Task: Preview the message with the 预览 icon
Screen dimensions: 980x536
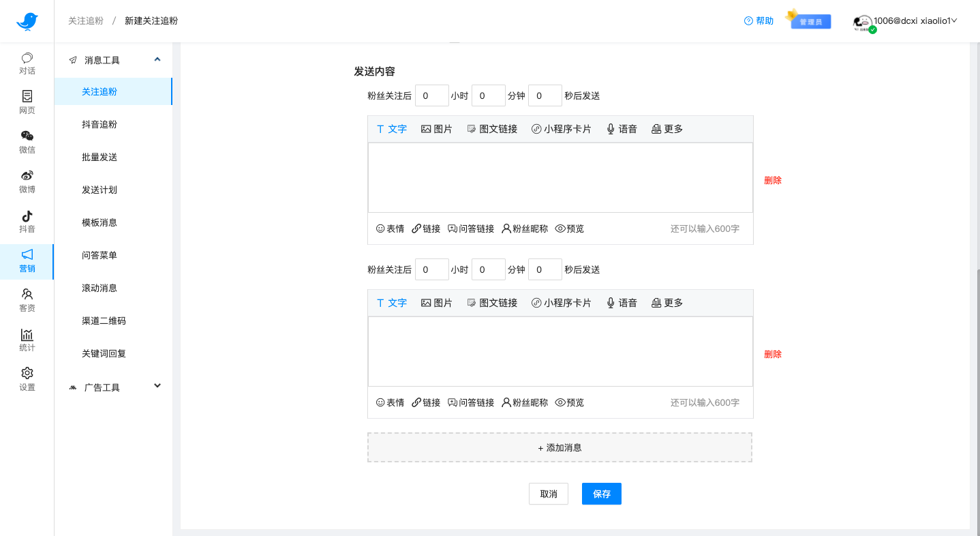Action: point(570,228)
